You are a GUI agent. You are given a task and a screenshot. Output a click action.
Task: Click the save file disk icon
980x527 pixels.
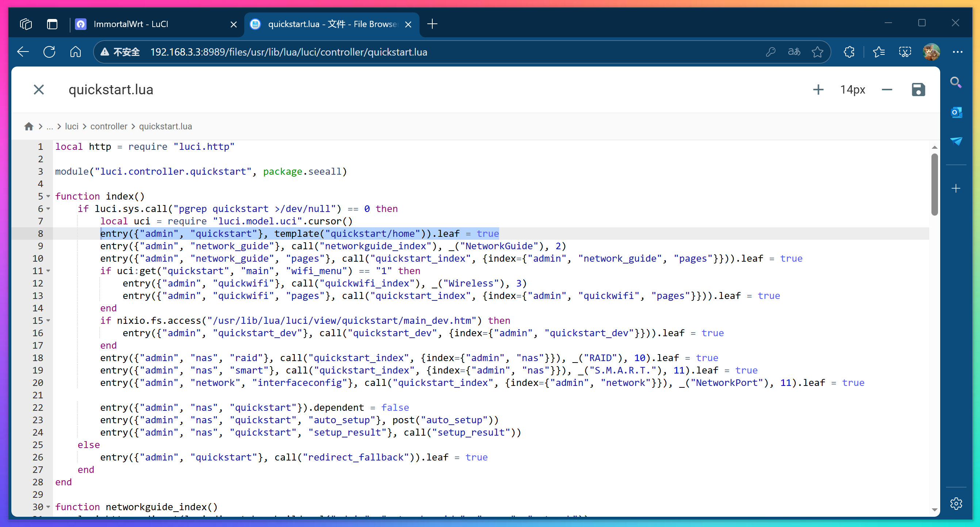918,90
